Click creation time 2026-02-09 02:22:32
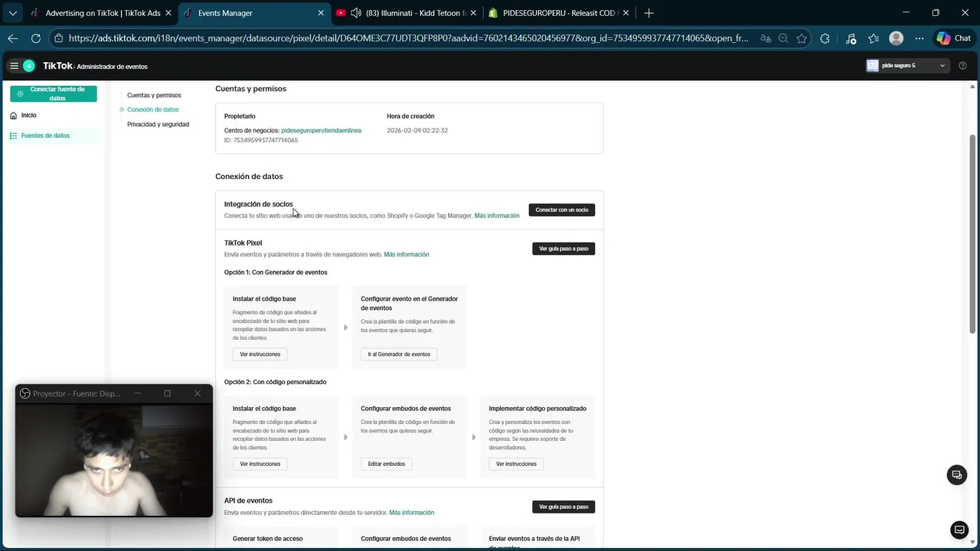980x551 pixels. (417, 131)
